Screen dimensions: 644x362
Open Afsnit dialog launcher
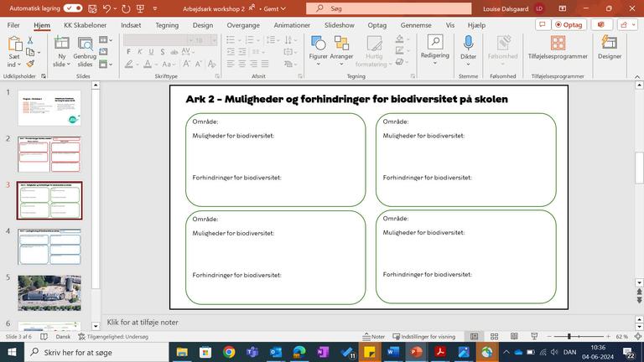pos(300,76)
